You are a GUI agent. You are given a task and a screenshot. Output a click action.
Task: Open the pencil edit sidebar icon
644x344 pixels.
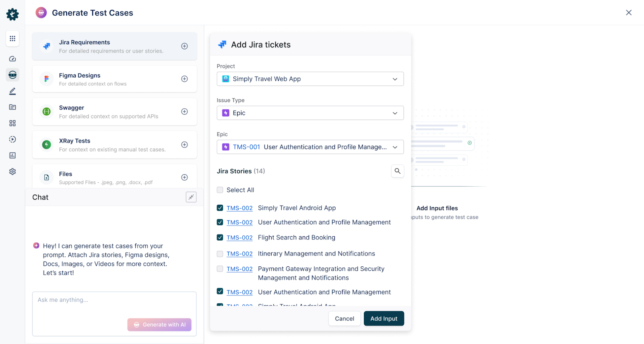pyautogui.click(x=12, y=91)
